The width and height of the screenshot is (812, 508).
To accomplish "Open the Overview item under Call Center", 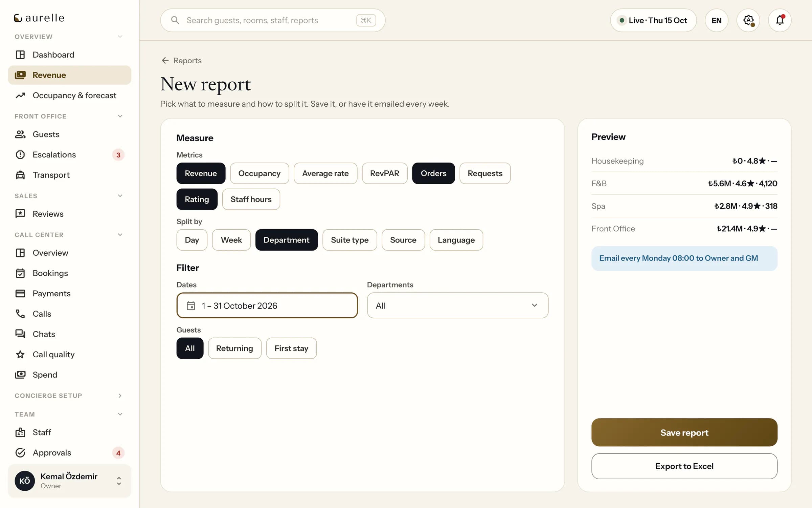I will [x=69, y=253].
